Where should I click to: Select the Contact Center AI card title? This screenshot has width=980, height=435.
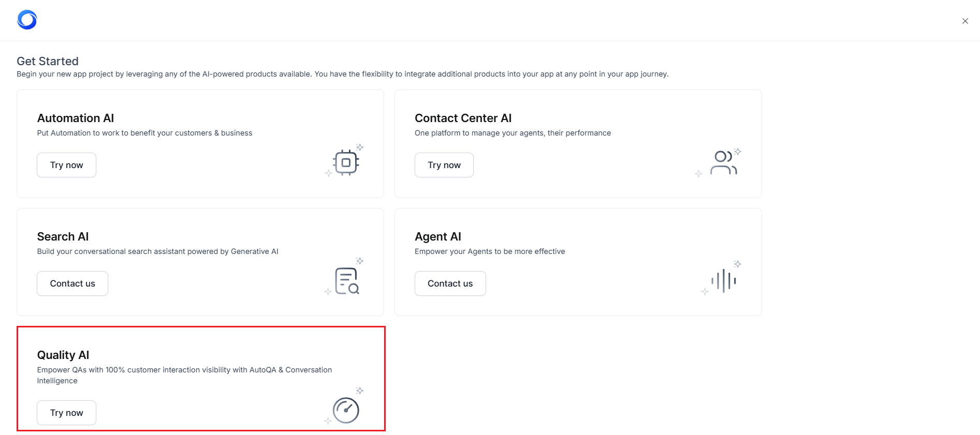click(x=463, y=118)
